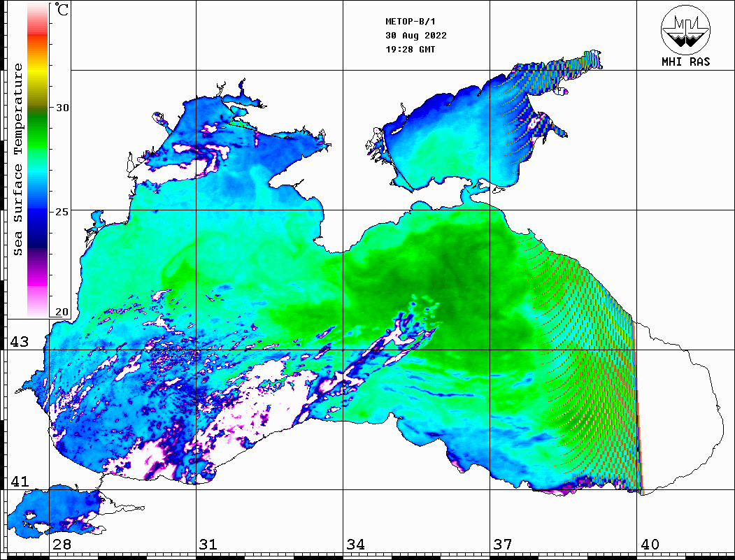Screen dimensions: 735x560
Task: Click the 20 value on temperature scale
Action: 62,312
